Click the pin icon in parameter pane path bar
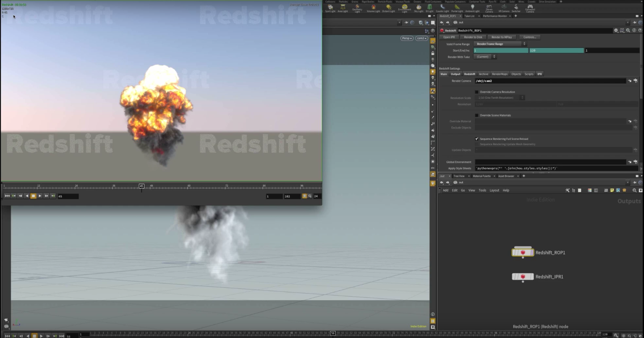The width and height of the screenshot is (644, 338). tap(635, 22)
